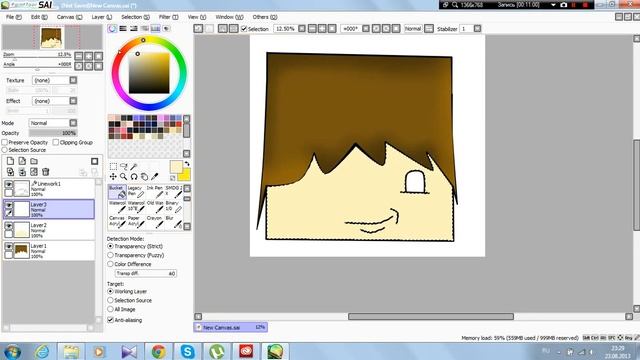This screenshot has height=360, width=640.
Task: Select the Binary brush tool
Action: pos(173,207)
